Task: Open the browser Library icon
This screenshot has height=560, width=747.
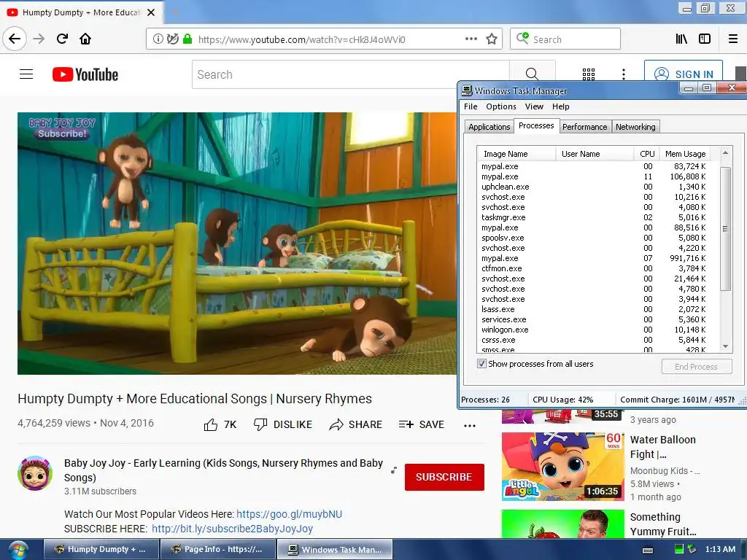Action: [682, 39]
